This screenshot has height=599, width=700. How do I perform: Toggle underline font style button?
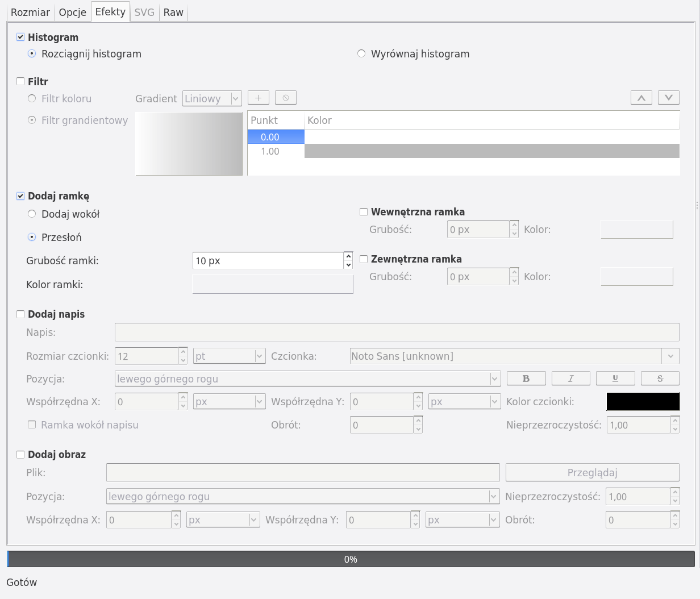click(615, 378)
